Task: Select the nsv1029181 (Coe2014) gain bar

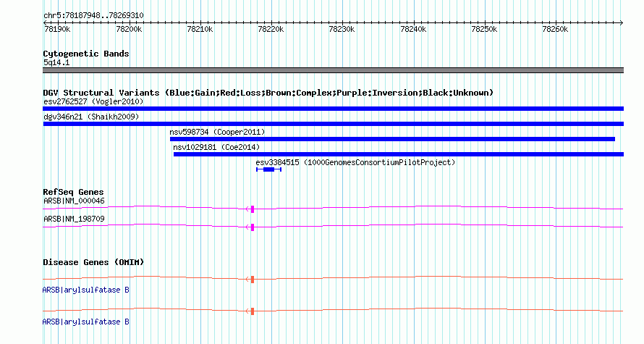Action: [399, 154]
